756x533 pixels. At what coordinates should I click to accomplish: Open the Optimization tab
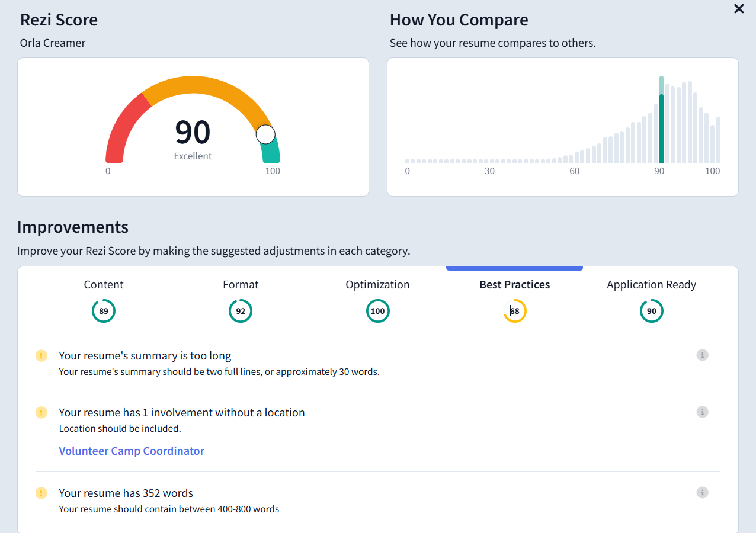point(377,285)
